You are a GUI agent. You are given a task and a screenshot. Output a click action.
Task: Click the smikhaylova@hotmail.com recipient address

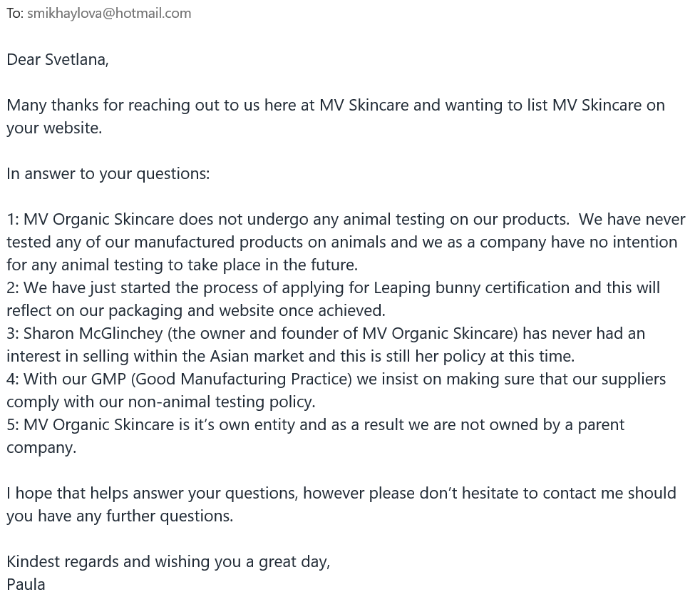coord(109,13)
